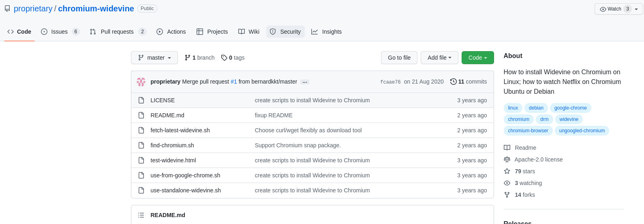Open 'Support Chromium snap package.' commit message

[x=298, y=145]
